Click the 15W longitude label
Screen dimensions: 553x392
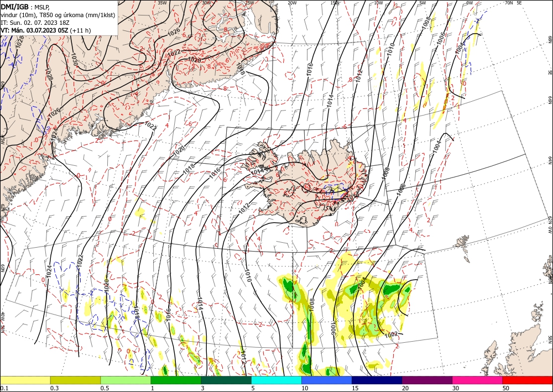(x=335, y=3)
